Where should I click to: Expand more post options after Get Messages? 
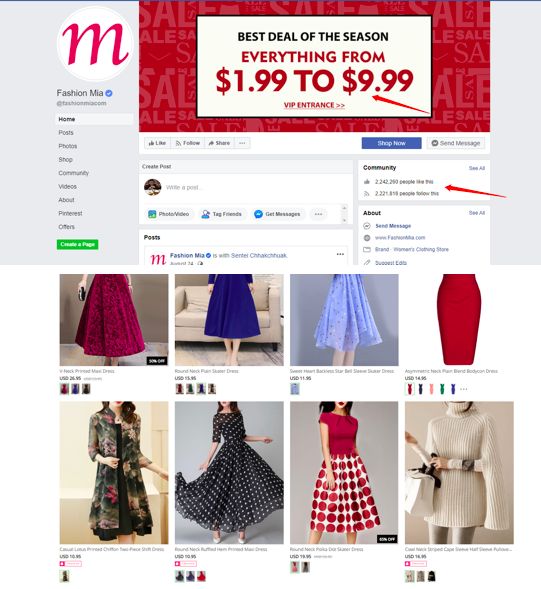(x=318, y=214)
